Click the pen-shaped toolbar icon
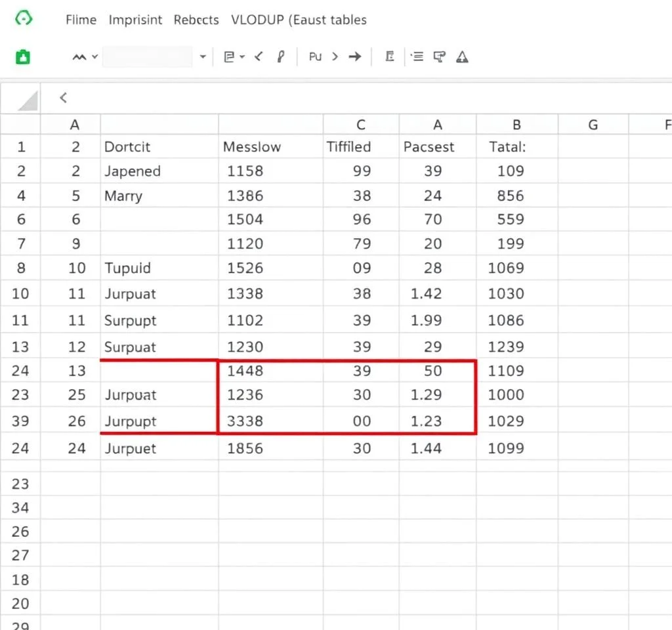The image size is (672, 630). click(x=281, y=57)
